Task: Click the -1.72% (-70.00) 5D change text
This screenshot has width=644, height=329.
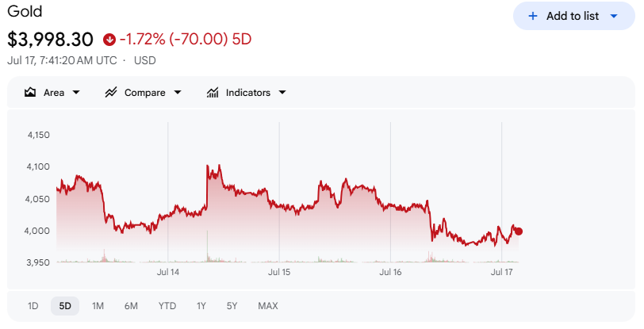Action: (186, 40)
